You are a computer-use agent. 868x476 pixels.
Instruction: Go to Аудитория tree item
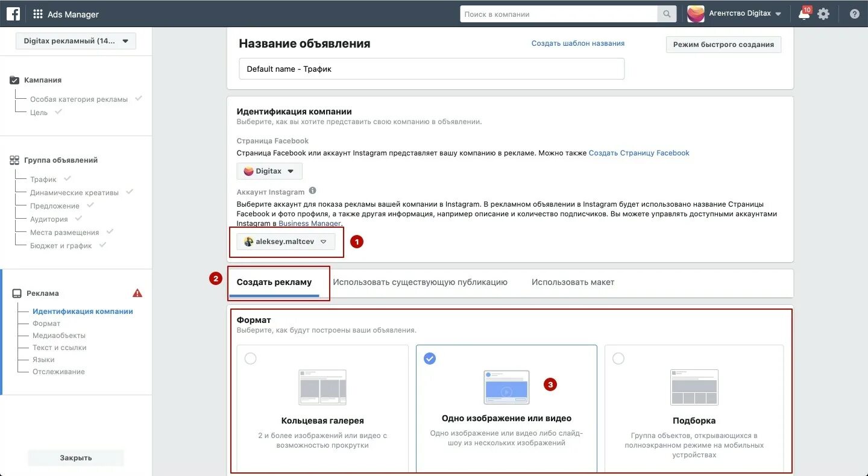click(49, 219)
